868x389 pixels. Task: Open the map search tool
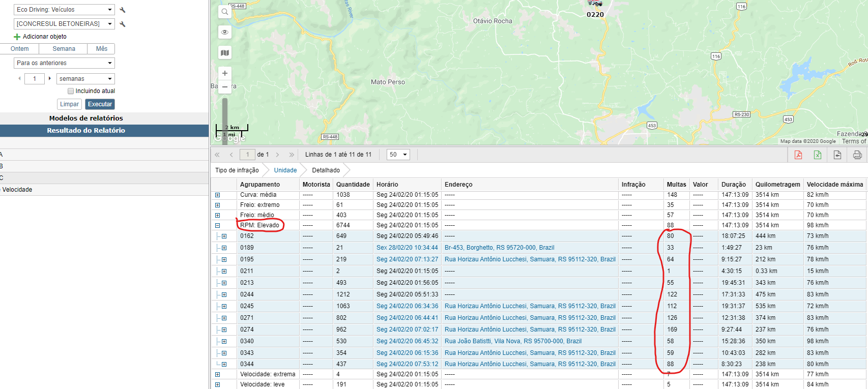[x=225, y=12]
